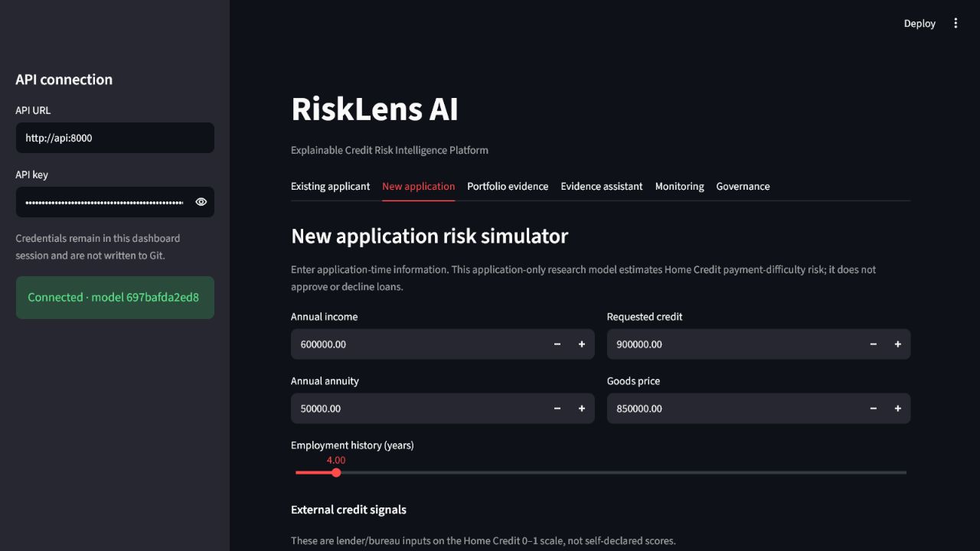
Task: Increase the Annual annuity value
Action: (582, 409)
